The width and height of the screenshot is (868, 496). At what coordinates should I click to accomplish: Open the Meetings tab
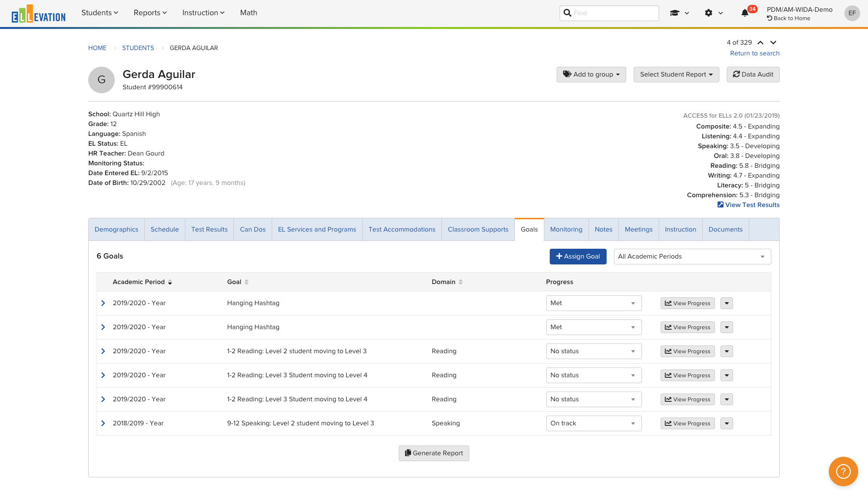pos(638,230)
